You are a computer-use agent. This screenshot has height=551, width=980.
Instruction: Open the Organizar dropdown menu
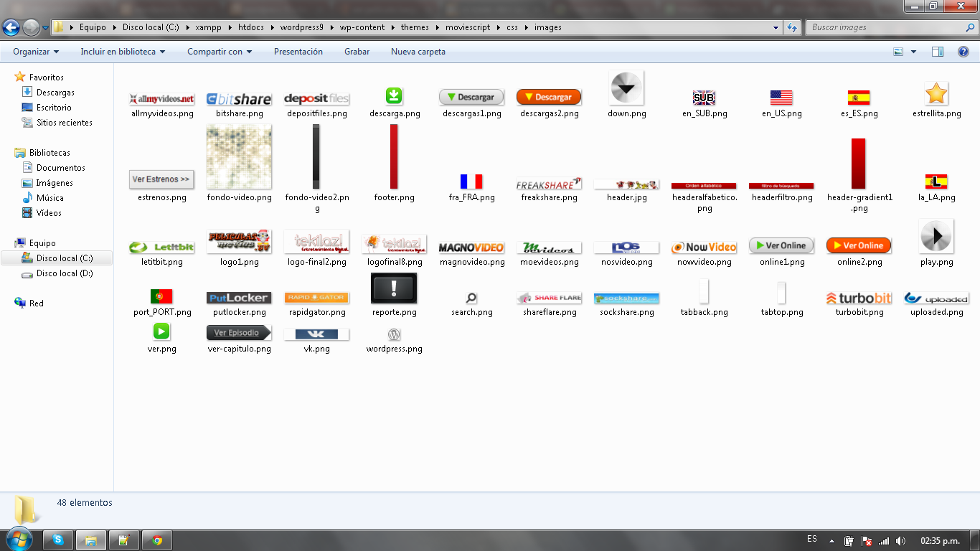36,52
